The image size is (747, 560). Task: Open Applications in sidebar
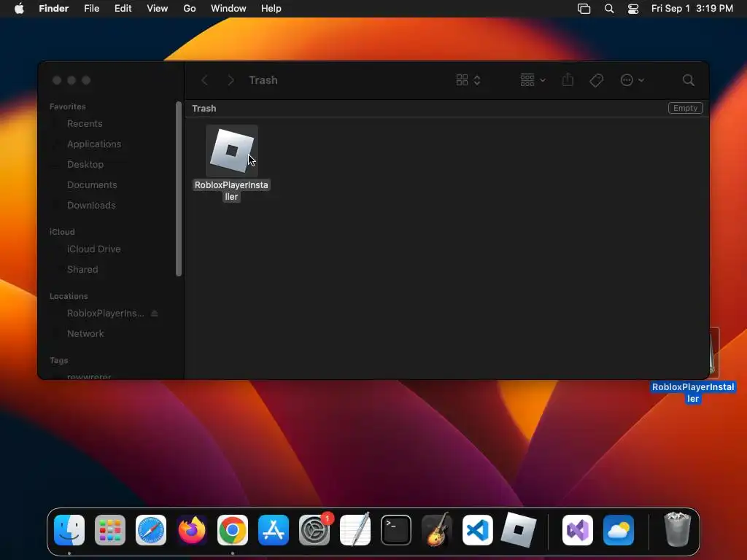click(x=94, y=144)
